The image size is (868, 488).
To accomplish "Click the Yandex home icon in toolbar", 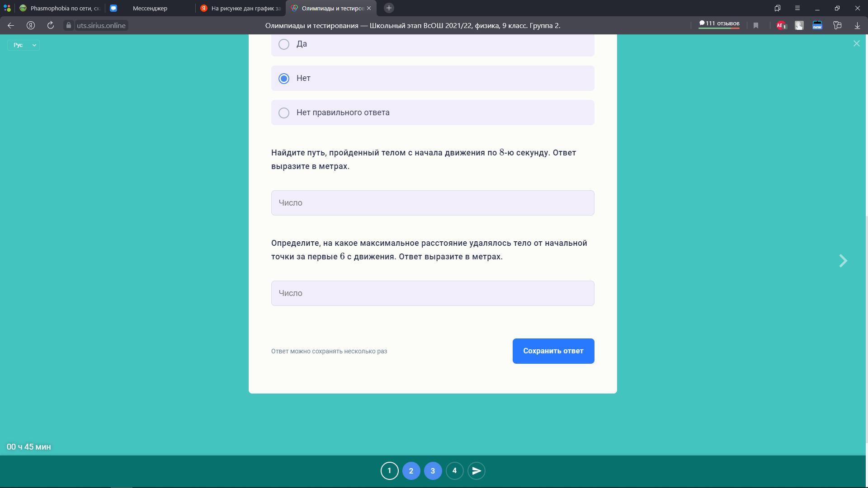I will click(x=31, y=26).
